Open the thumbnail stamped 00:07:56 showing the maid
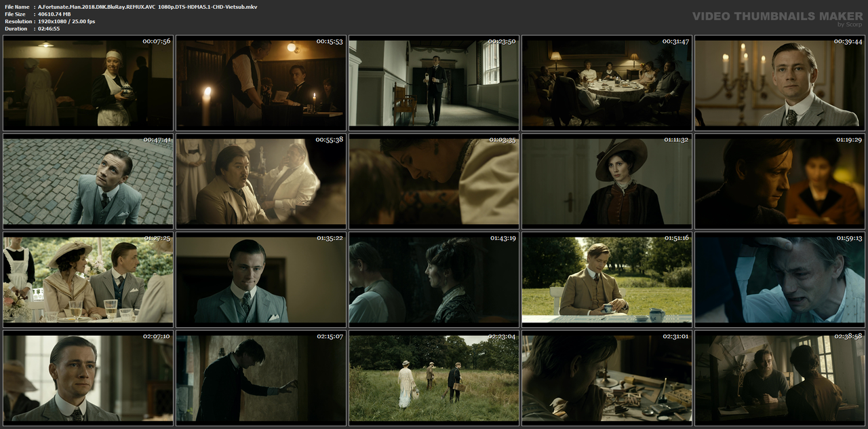The height and width of the screenshot is (429, 868). 88,83
